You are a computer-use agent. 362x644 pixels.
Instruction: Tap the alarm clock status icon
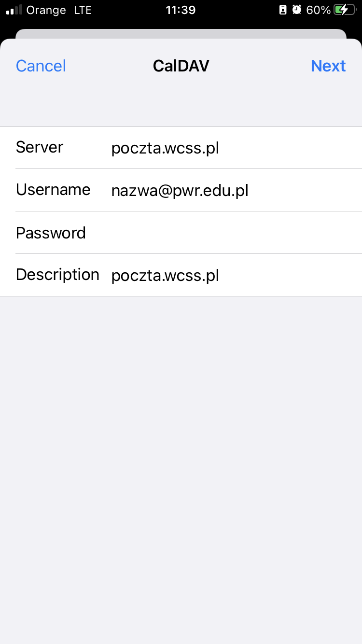pyautogui.click(x=297, y=10)
